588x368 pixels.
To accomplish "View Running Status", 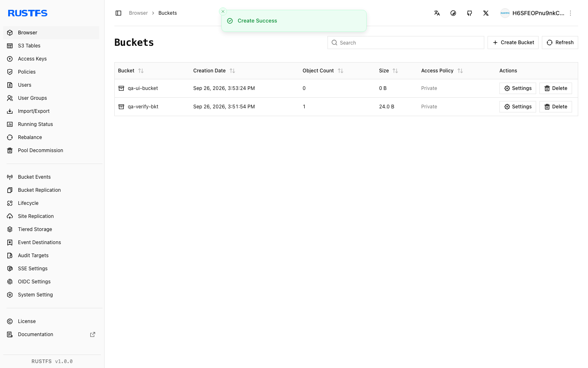I will tap(51, 124).
